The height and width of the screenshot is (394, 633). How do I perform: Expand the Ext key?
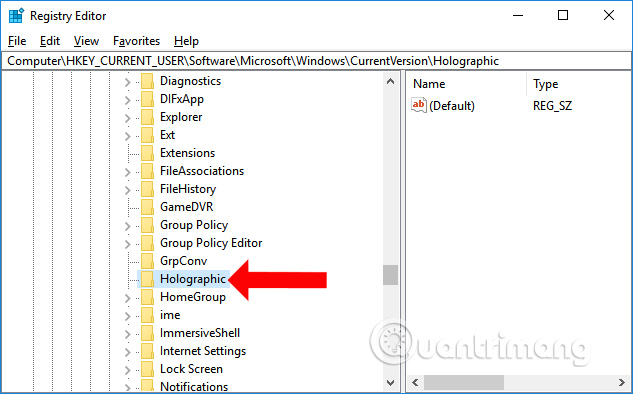(x=128, y=136)
